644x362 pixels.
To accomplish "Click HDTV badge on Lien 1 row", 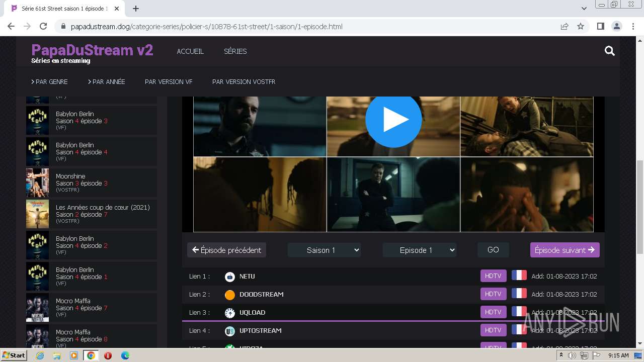I will (493, 276).
